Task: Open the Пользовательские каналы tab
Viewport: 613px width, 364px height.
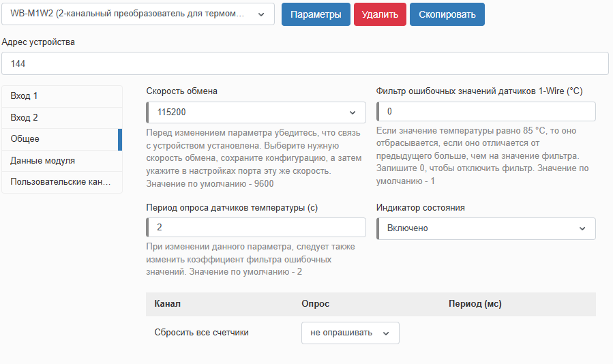Action: click(61, 182)
